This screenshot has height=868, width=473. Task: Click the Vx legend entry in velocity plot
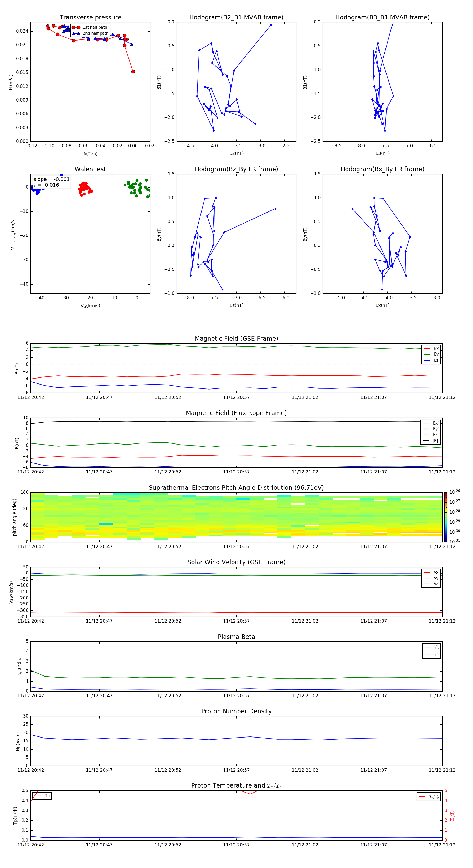point(431,572)
